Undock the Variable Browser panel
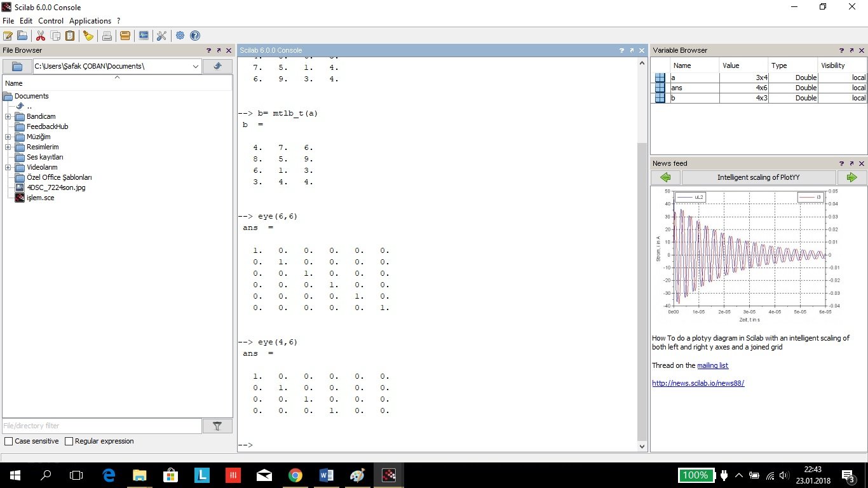 851,50
